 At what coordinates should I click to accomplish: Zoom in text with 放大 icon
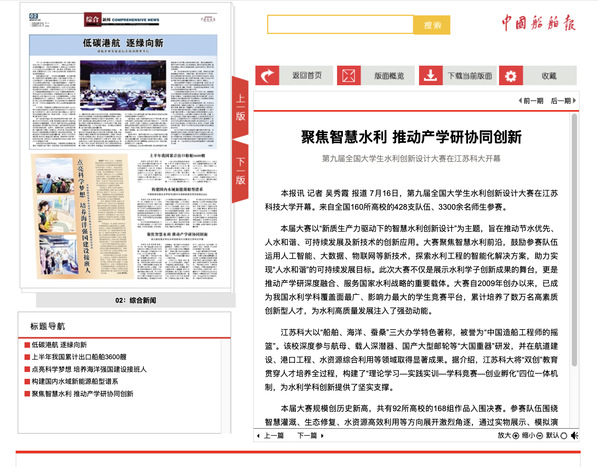[x=516, y=435]
